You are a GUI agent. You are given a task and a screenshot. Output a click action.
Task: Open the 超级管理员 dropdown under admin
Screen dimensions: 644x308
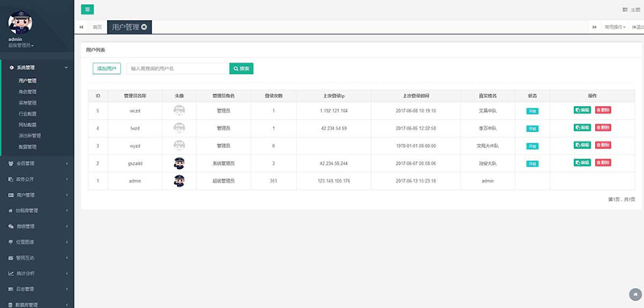[21, 46]
